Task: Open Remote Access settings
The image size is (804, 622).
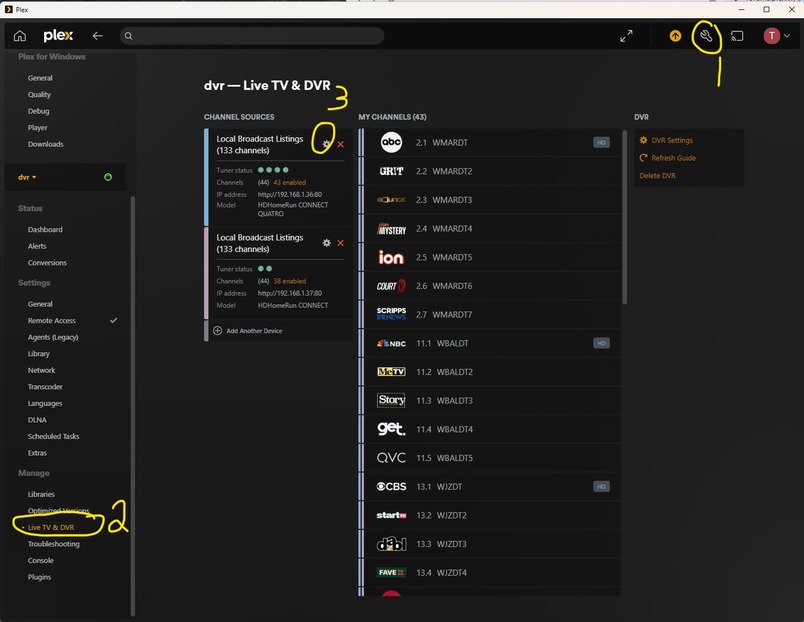Action: coord(52,320)
